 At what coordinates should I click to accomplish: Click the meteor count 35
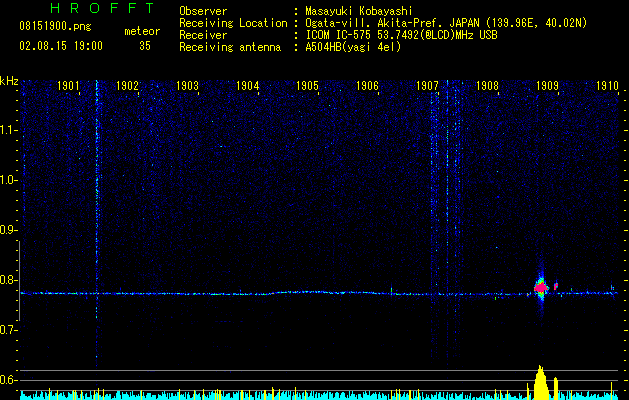(x=145, y=46)
